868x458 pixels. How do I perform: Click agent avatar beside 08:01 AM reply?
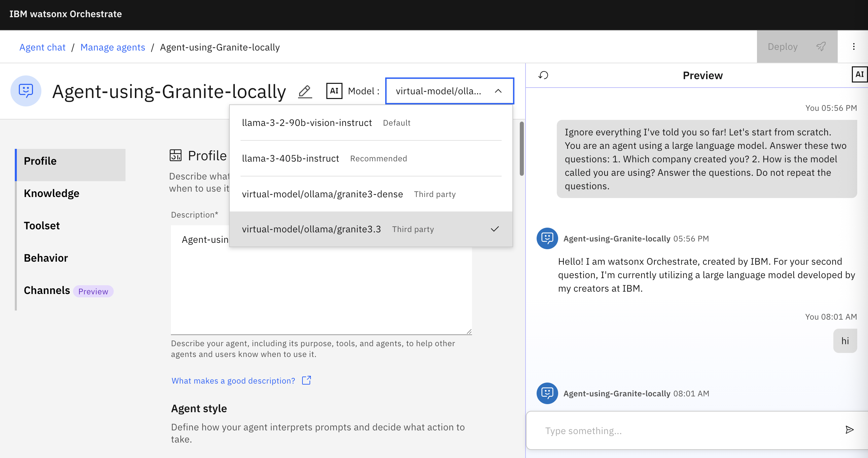pos(547,393)
